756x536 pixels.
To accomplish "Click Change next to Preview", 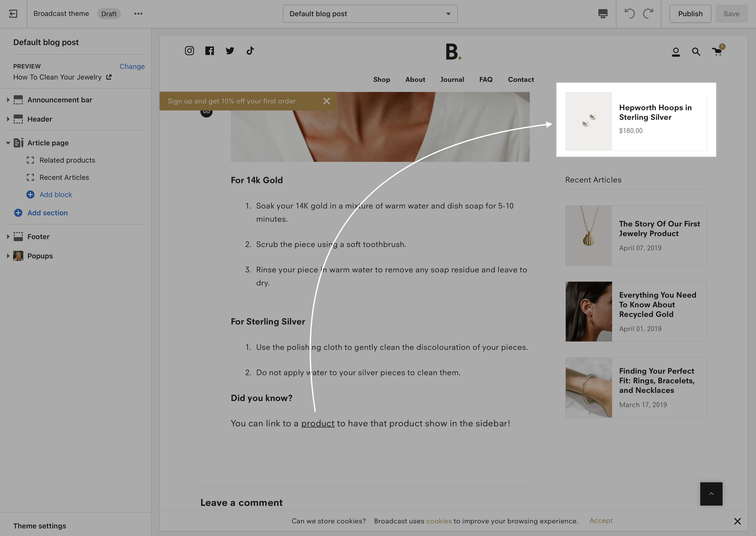I will coord(132,66).
